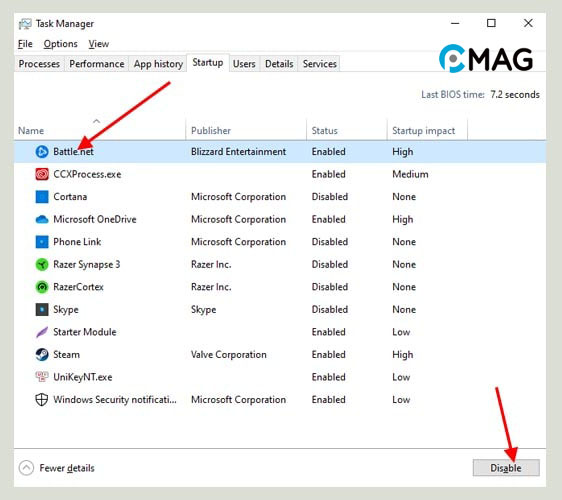Click the Microsoft OneDrive cloud icon
This screenshot has height=500, width=562.
pos(42,219)
